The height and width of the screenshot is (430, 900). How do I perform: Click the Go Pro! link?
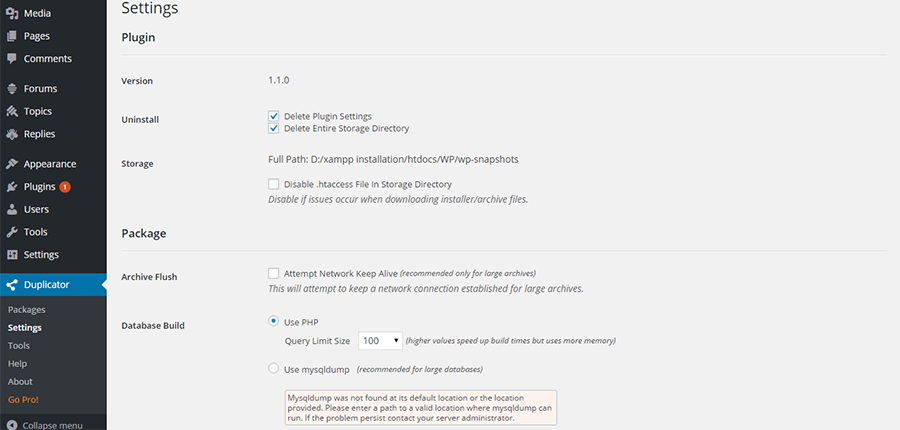click(x=24, y=400)
